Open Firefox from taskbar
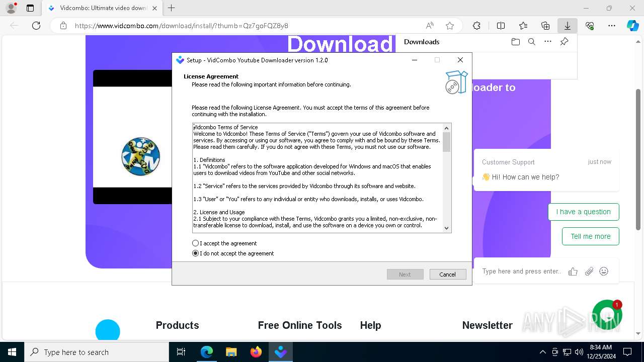This screenshot has width=644, height=362. (256, 352)
